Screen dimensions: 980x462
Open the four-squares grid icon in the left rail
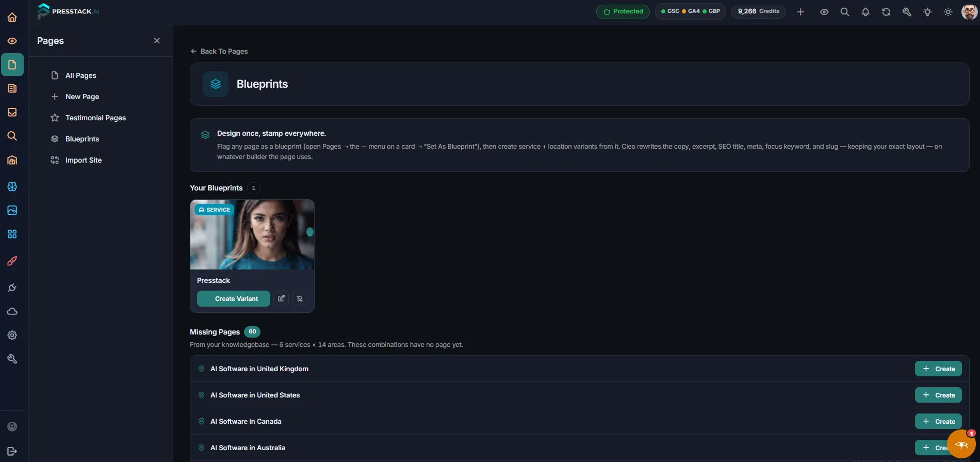tap(12, 234)
